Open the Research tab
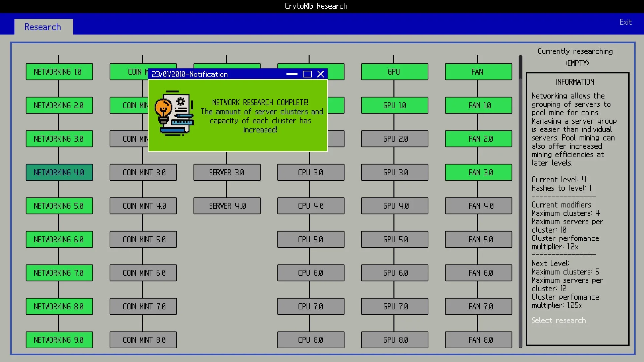Image resolution: width=644 pixels, height=362 pixels. tap(43, 27)
